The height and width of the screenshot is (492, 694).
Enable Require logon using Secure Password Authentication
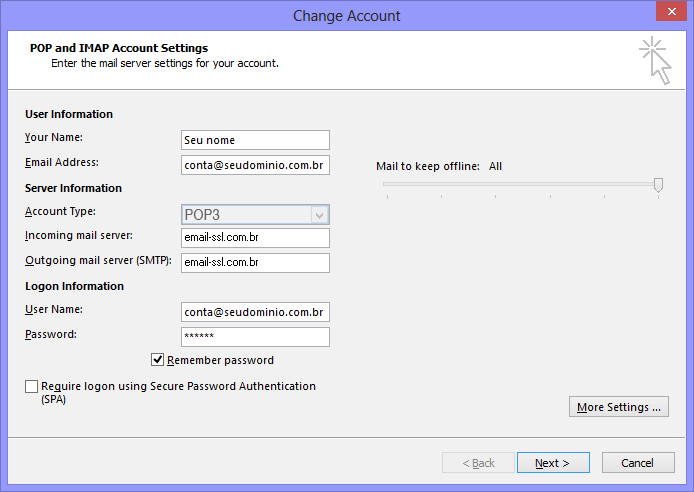(x=31, y=386)
